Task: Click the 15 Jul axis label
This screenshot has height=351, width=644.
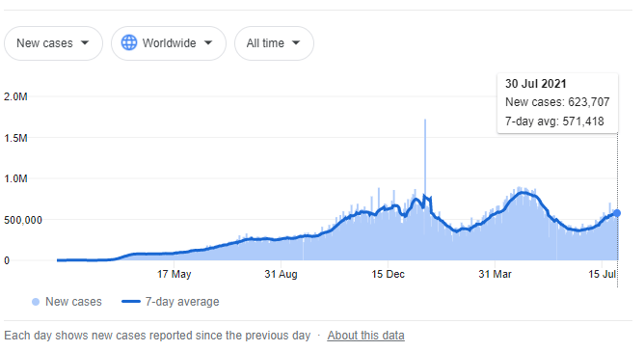Action: [603, 274]
